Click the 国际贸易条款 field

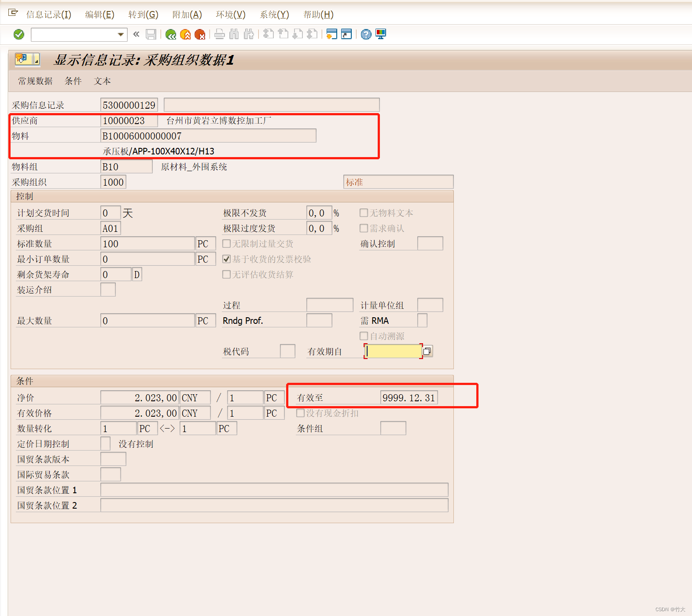[110, 474]
